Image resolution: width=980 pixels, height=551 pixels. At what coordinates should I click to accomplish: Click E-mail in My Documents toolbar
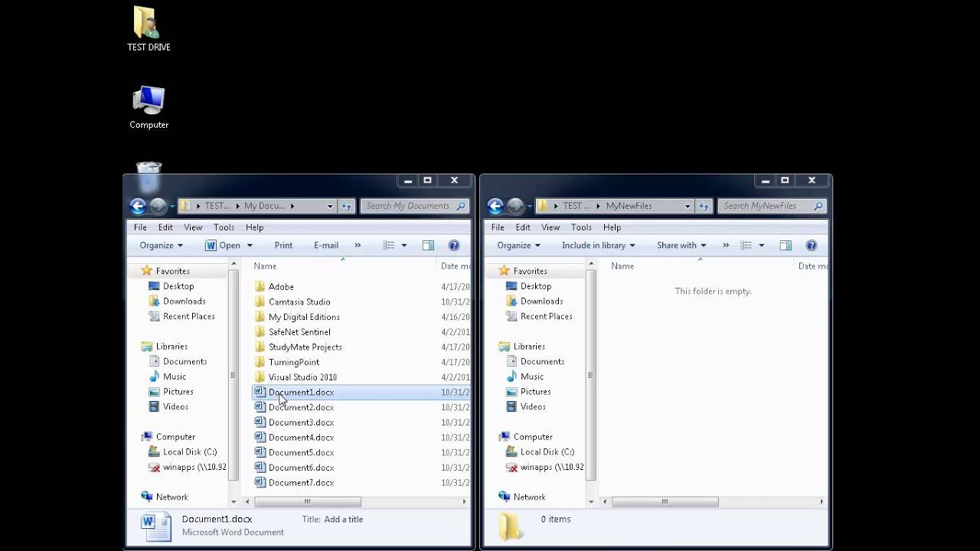tap(326, 246)
